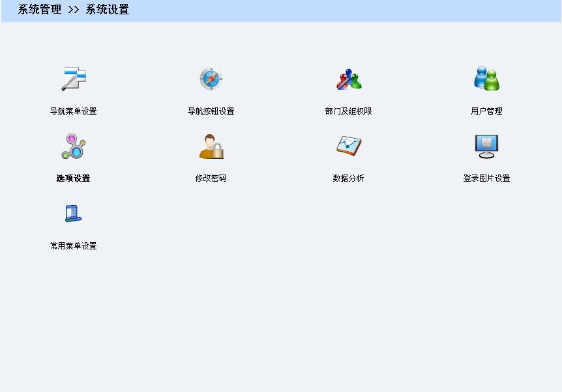Image resolution: width=562 pixels, height=392 pixels.
Task: Click the 导航菜单设置 text link
Action: [74, 111]
